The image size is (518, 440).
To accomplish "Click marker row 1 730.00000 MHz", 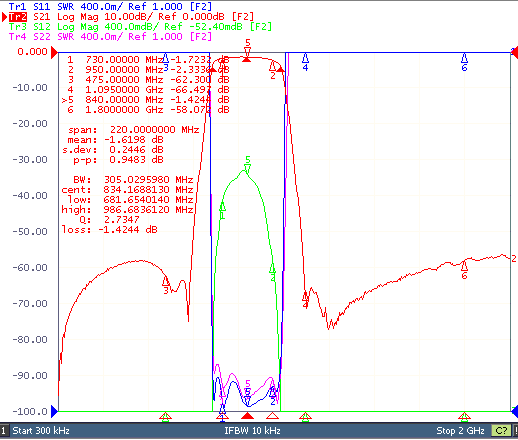I will tap(148, 60).
